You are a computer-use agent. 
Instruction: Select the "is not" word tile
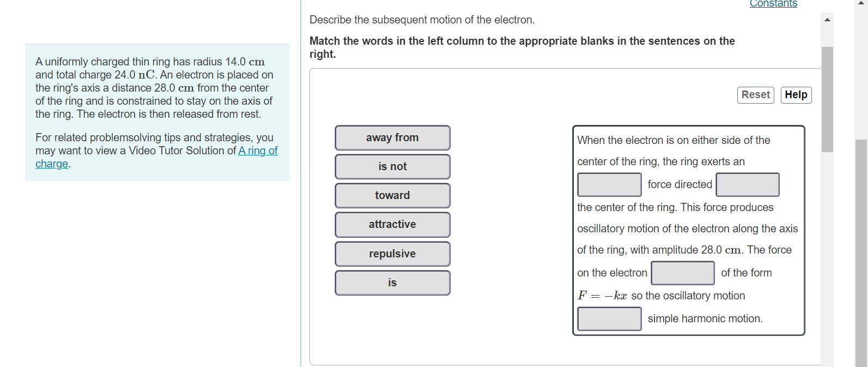pos(392,166)
